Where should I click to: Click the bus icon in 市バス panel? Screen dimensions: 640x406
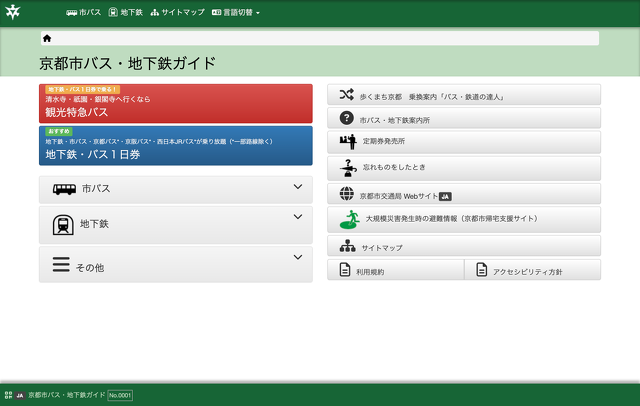coord(64,188)
